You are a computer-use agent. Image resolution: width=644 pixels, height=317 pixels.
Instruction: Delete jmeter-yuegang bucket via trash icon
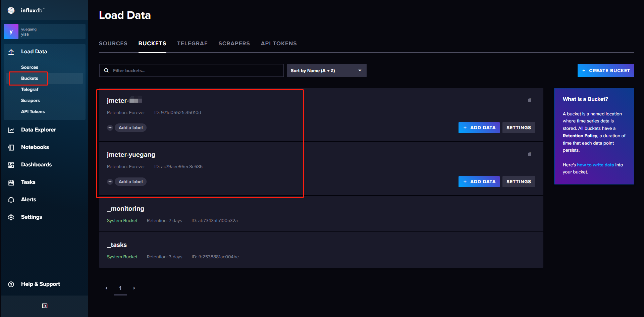click(530, 154)
